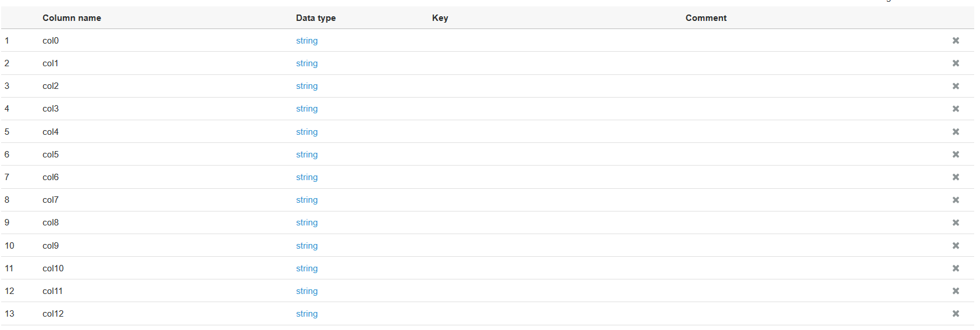Click the Data type column header
980x330 pixels.
pyautogui.click(x=316, y=18)
